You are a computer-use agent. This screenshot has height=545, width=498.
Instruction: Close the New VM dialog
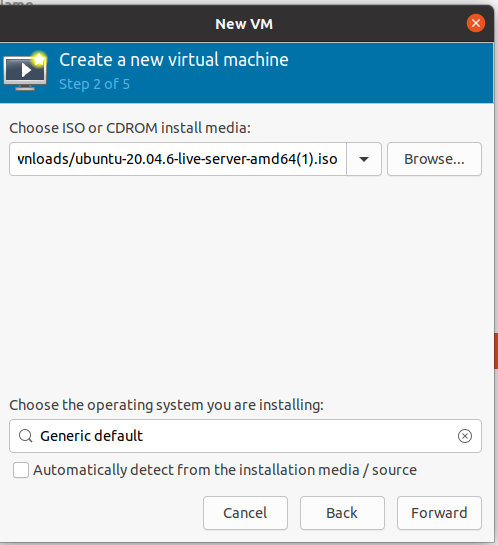coord(475,23)
